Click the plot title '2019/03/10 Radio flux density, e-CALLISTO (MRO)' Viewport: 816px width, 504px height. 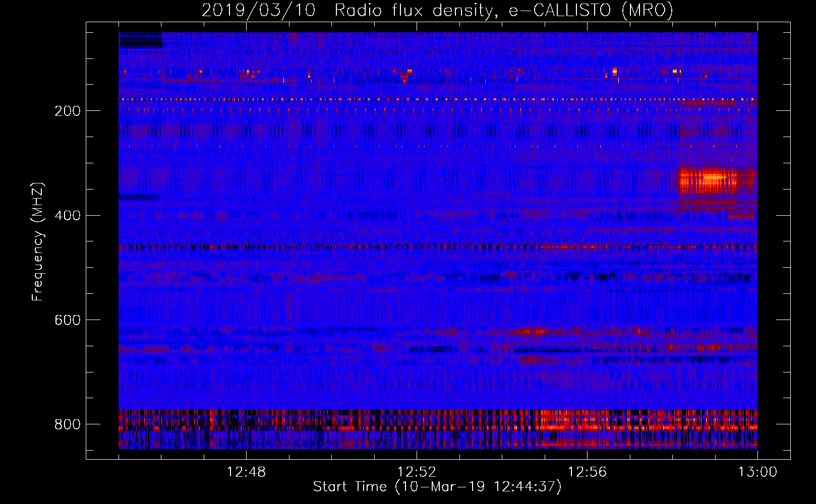point(437,10)
